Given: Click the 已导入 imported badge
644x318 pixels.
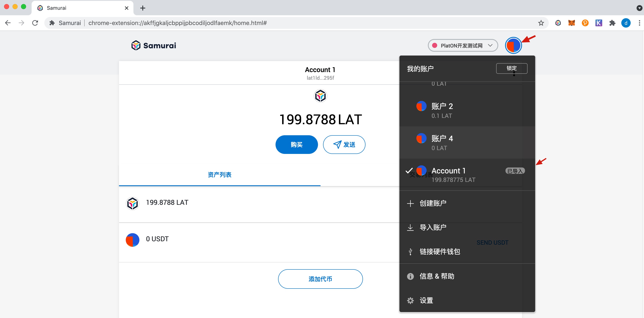Looking at the screenshot, I should pos(515,171).
